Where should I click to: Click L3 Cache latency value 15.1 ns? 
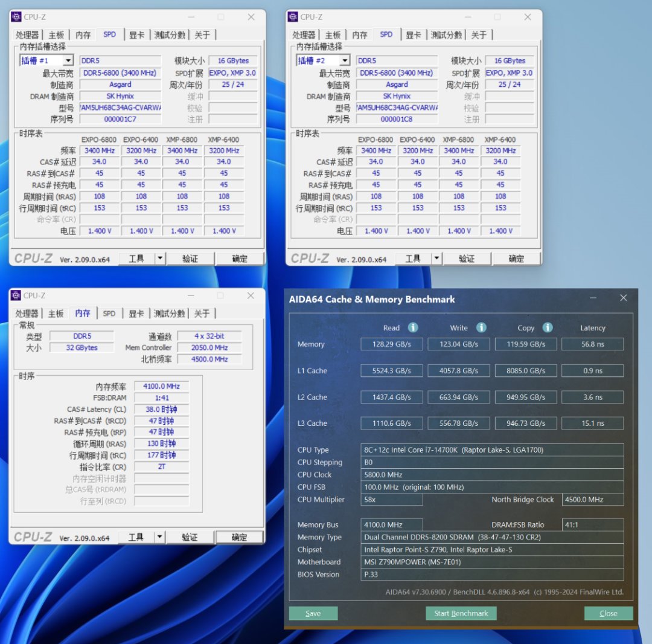[593, 423]
